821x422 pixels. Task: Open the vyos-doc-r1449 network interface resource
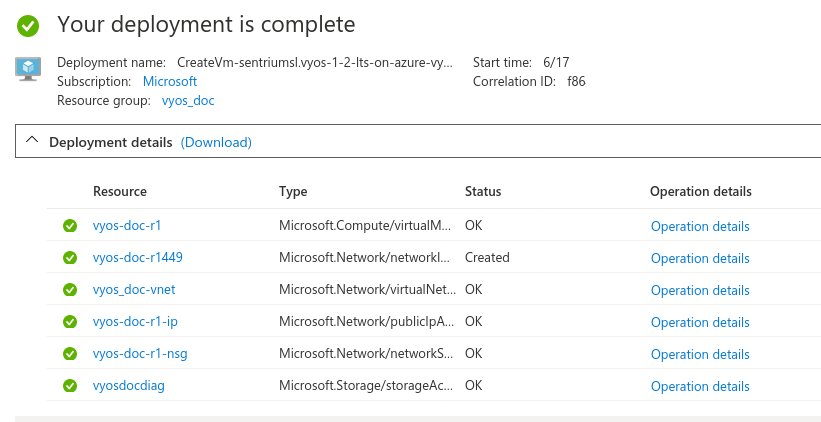coord(138,258)
